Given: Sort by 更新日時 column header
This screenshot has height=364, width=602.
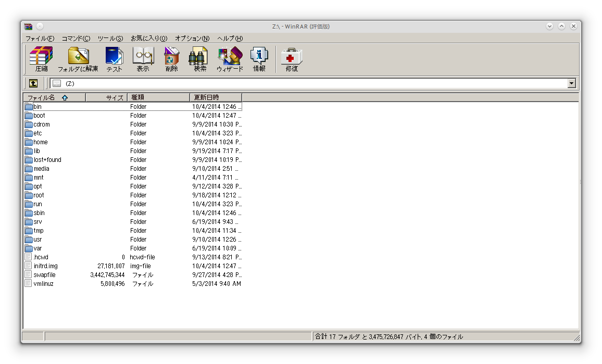Looking at the screenshot, I should 216,97.
